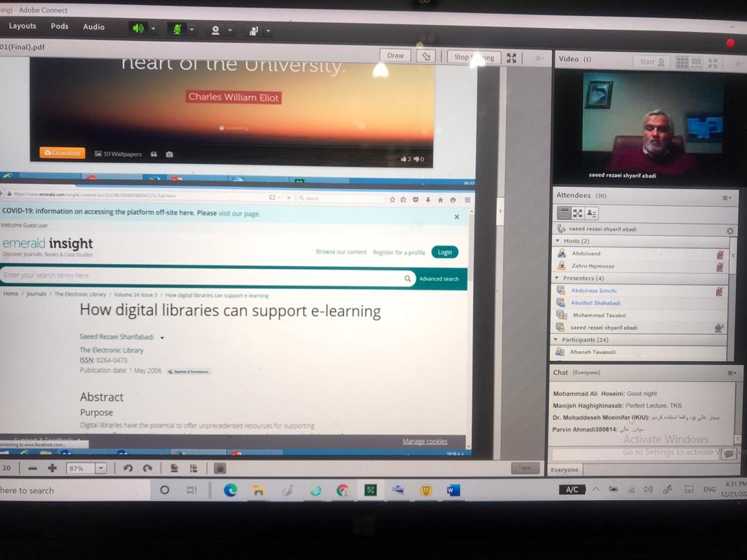
Task: Open the Pods menu
Action: [59, 26]
